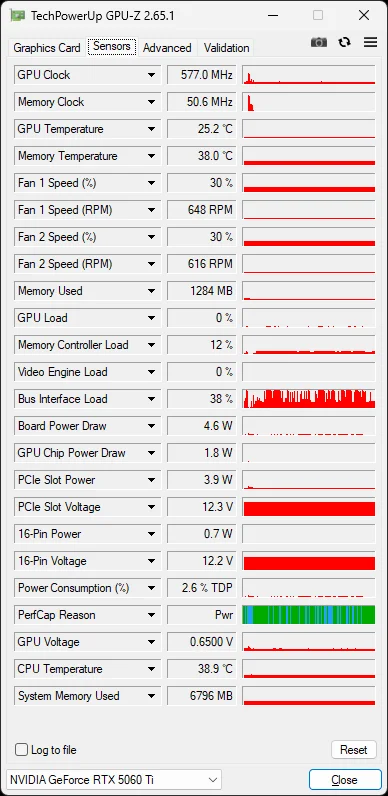The height and width of the screenshot is (796, 388).
Task: Open the GPU Load sensor dropdown
Action: [151, 318]
